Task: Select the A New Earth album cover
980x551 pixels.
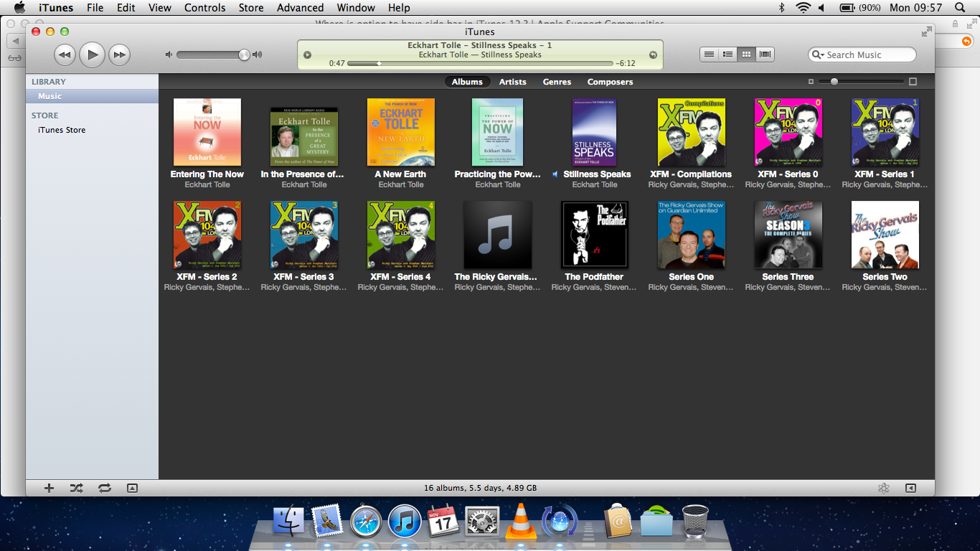Action: (401, 132)
